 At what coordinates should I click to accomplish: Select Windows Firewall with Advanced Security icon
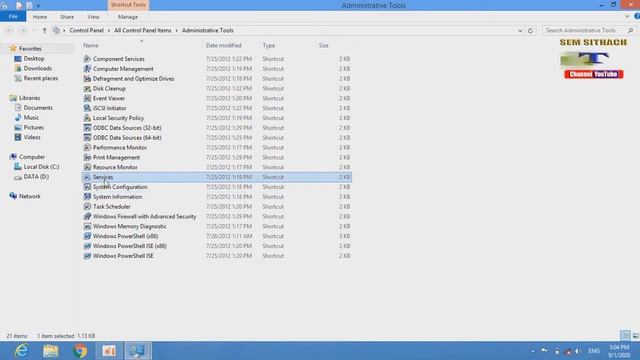coord(87,216)
